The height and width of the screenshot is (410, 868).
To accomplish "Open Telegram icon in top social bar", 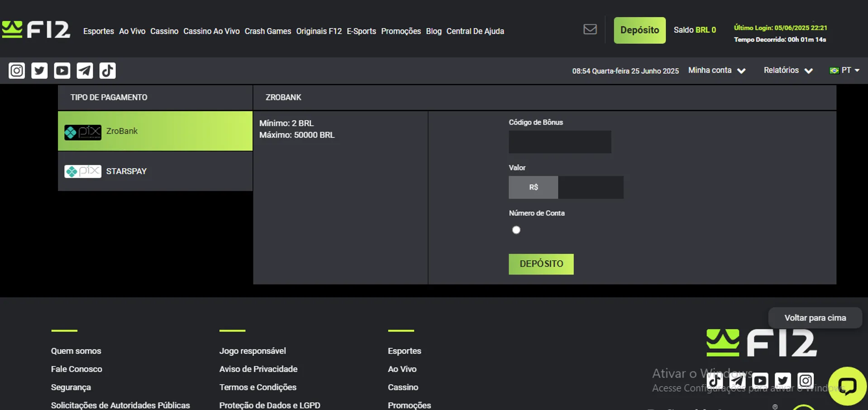I will coord(85,71).
